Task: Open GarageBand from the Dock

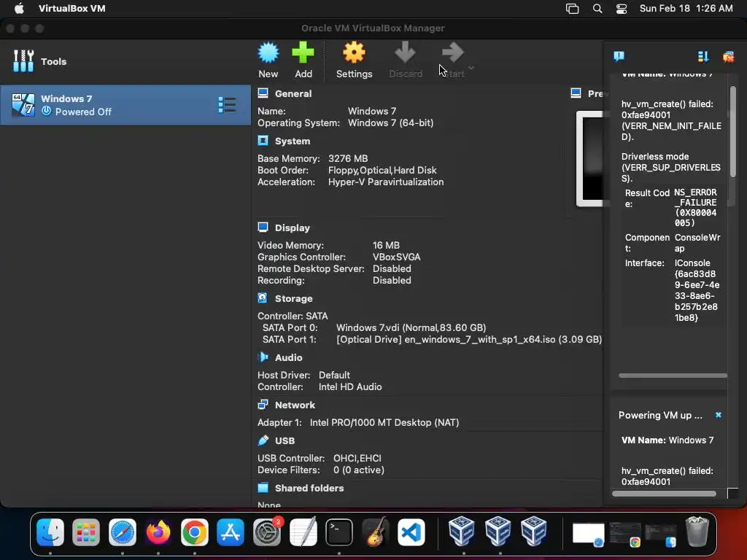Action: pos(376,532)
